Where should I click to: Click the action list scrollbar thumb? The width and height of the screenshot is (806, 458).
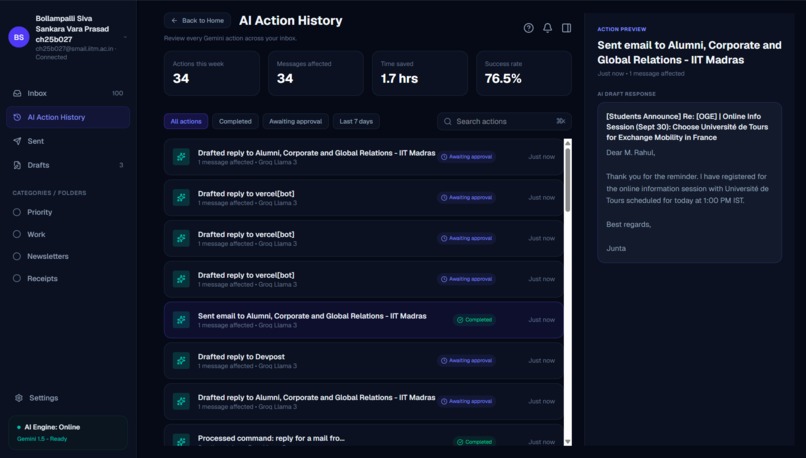click(567, 179)
